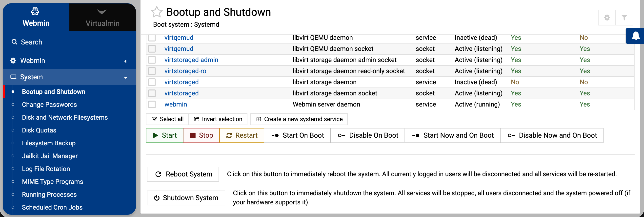Click Create a new systemd service
Viewport: 644px width, 217px height.
coord(299,119)
